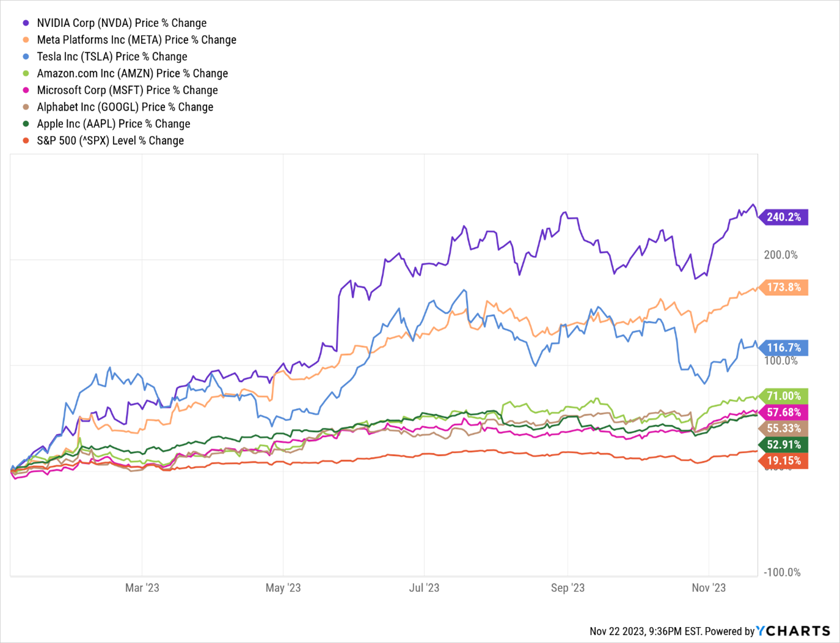The width and height of the screenshot is (840, 643).
Task: Click the orange Meta Platforms legend dot
Action: click(26, 40)
